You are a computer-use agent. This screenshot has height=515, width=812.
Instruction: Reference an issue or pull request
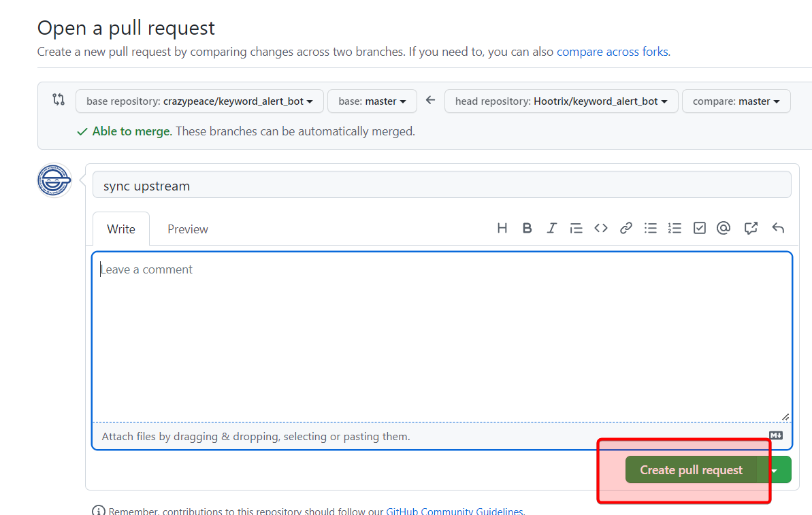(751, 229)
